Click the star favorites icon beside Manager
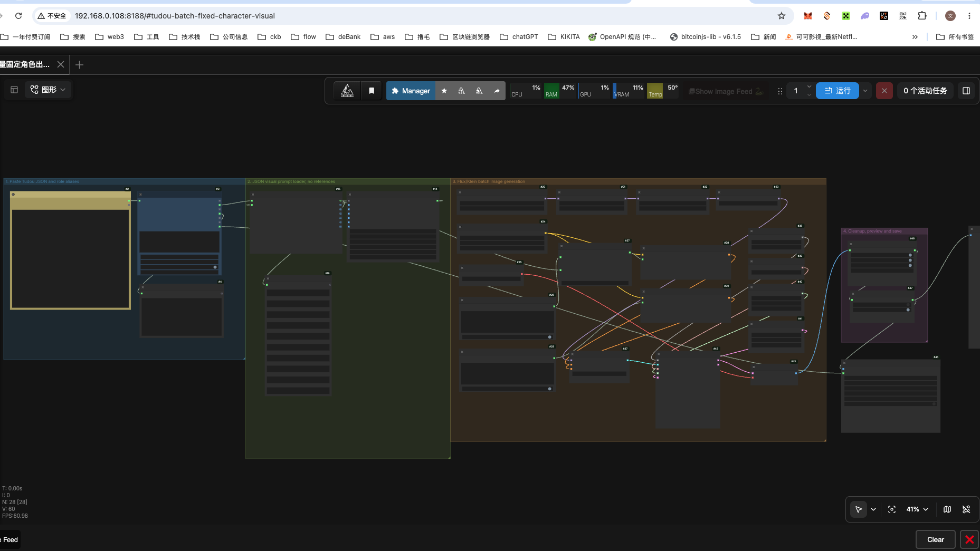The width and height of the screenshot is (980, 551). tap(444, 91)
